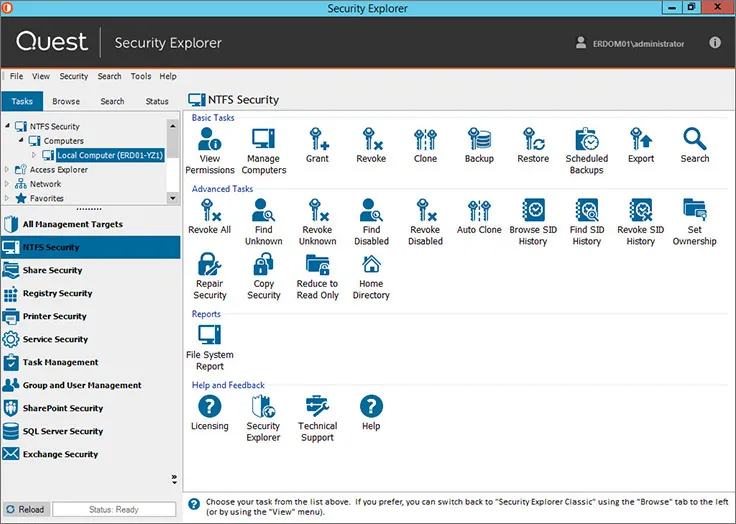Screen dimensions: 736x524
Task: Click the info icon in the header
Action: pos(715,43)
